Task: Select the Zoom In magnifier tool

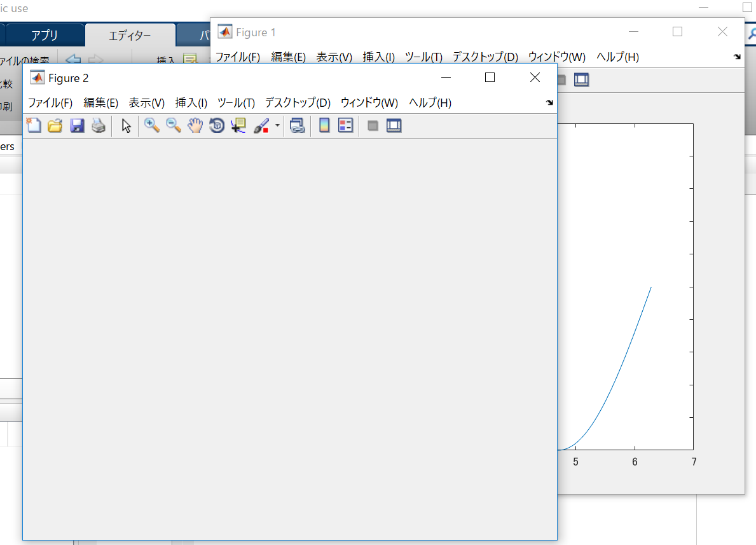Action: (152, 126)
